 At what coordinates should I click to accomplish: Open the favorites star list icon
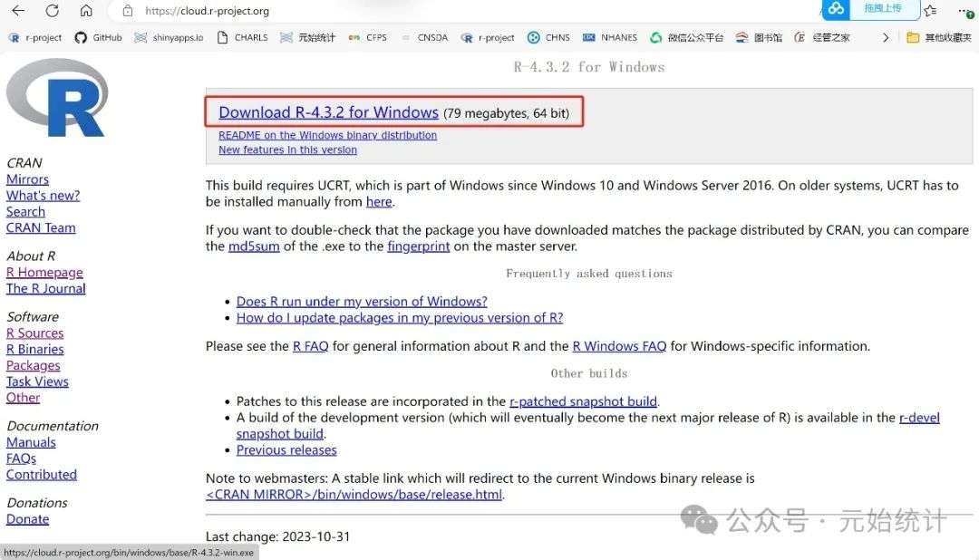coord(930,11)
